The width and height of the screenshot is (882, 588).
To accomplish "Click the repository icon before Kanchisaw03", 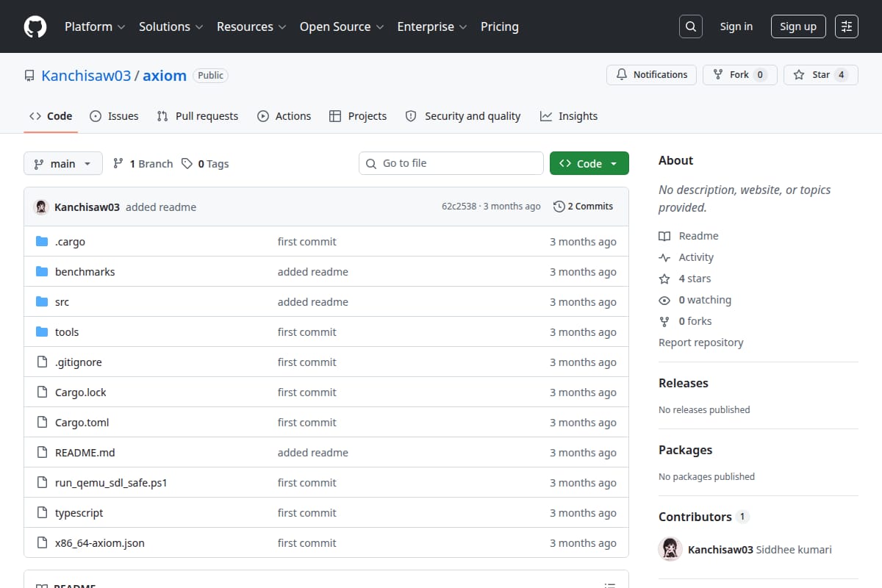I will click(29, 76).
